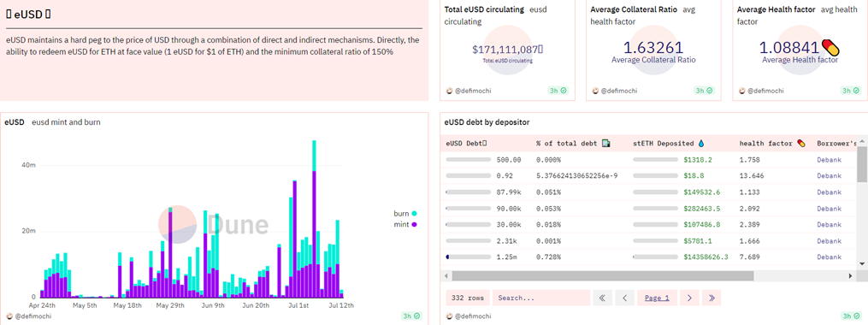
Task: Click the 3h refresh badge on the mint and burn chart
Action: (411, 316)
